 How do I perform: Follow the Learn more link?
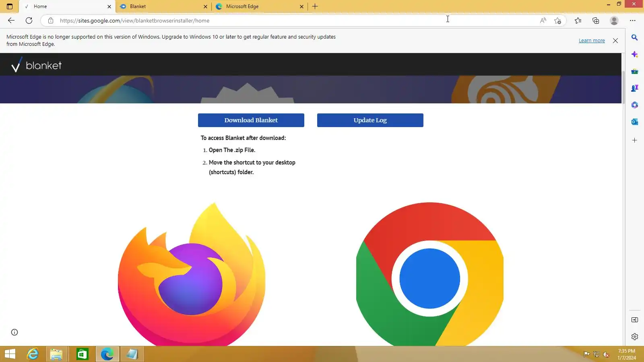pyautogui.click(x=592, y=41)
